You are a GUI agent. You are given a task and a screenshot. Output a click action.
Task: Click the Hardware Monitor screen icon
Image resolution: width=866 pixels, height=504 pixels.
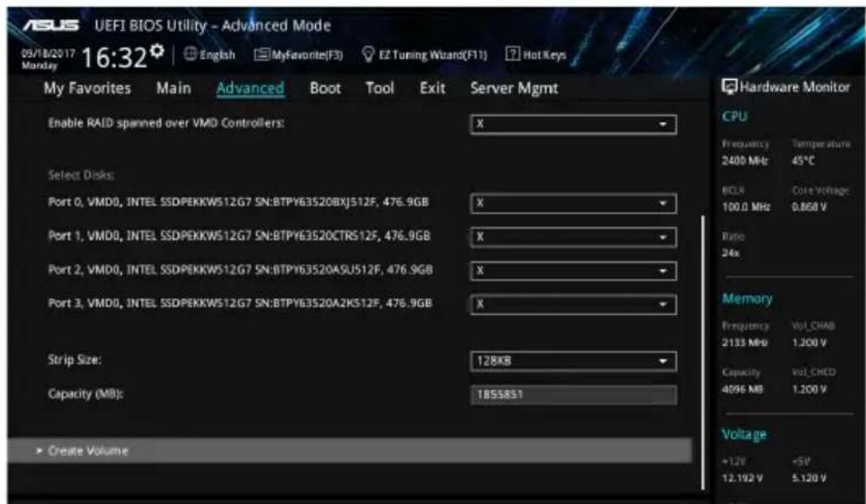tap(730, 87)
